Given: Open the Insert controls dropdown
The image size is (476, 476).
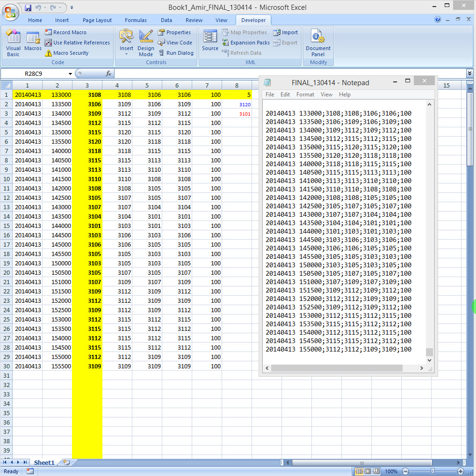Looking at the screenshot, I should coord(126,43).
